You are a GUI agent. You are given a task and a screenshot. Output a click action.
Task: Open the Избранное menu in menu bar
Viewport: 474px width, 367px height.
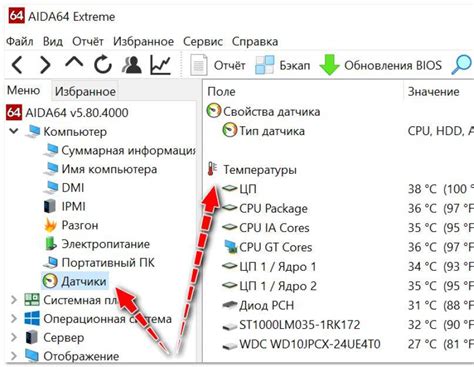[x=143, y=41]
